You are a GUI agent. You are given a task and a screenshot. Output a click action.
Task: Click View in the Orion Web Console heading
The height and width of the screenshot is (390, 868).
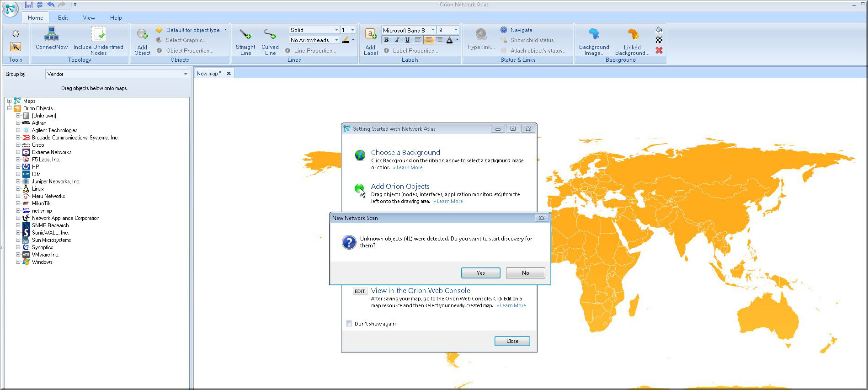coord(421,291)
